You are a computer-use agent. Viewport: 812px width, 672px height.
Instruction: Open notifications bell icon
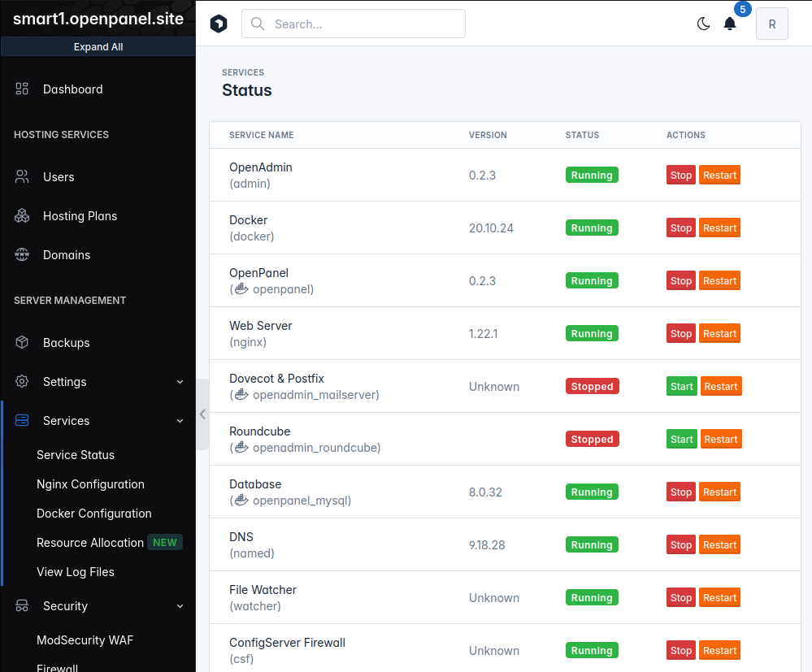pos(730,24)
